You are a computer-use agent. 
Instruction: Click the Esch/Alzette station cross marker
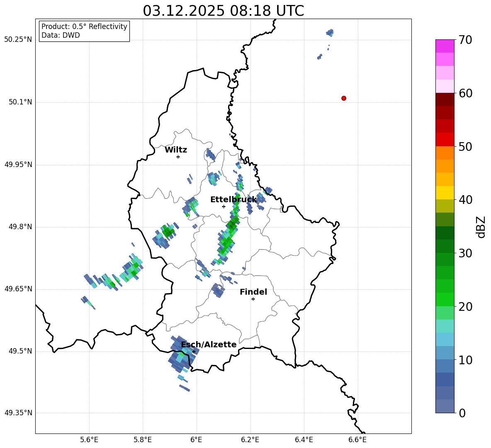pyautogui.click(x=194, y=351)
